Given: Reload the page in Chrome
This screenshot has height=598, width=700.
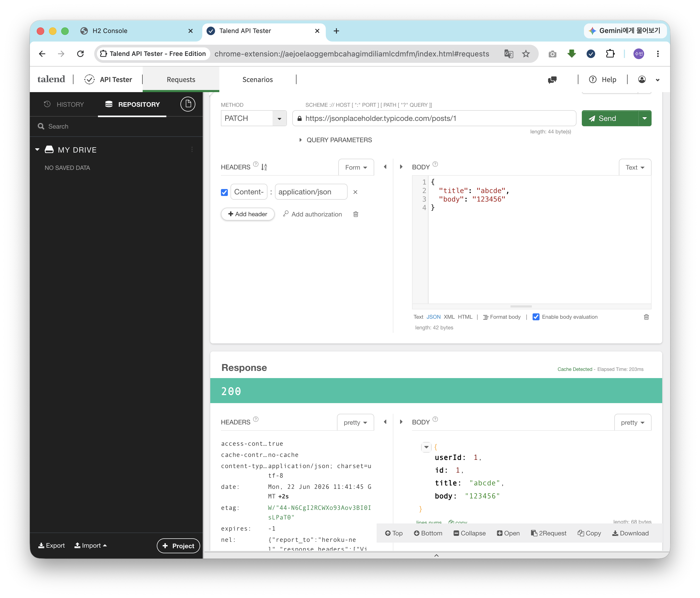Looking at the screenshot, I should tap(80, 54).
